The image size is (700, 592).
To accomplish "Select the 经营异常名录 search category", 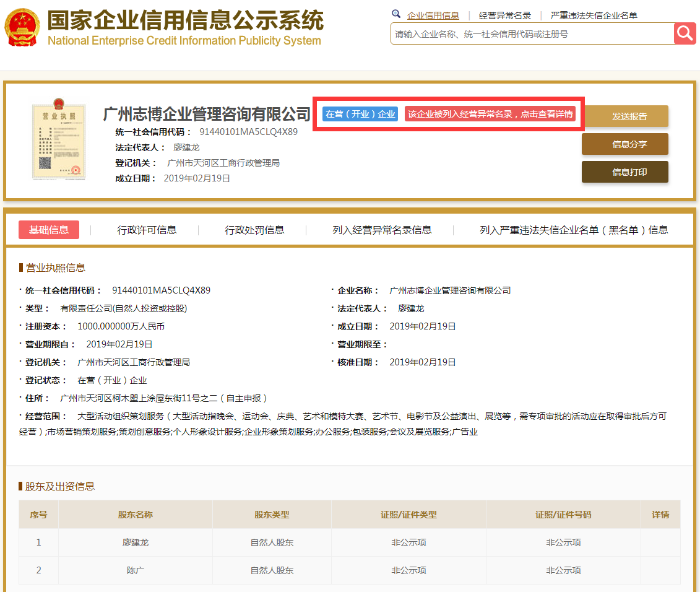I will click(x=505, y=15).
